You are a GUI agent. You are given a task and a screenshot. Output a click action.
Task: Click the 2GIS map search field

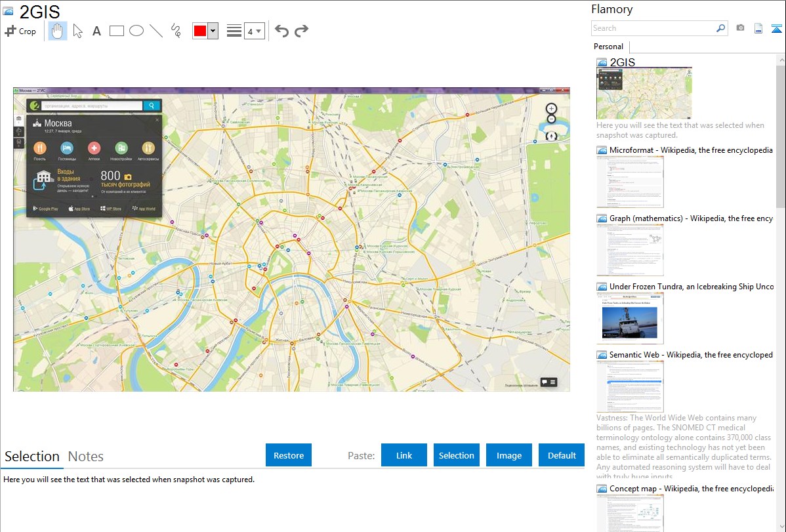pyautogui.click(x=92, y=106)
